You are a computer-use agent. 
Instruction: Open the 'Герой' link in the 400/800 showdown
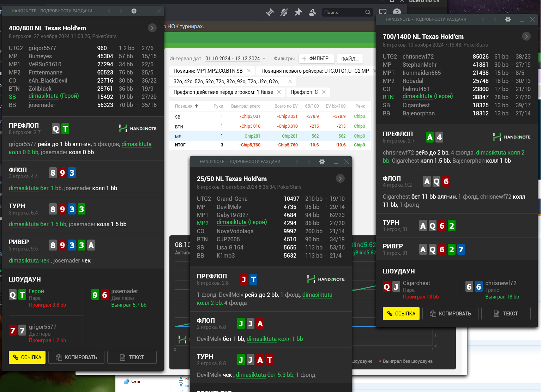tap(36, 291)
